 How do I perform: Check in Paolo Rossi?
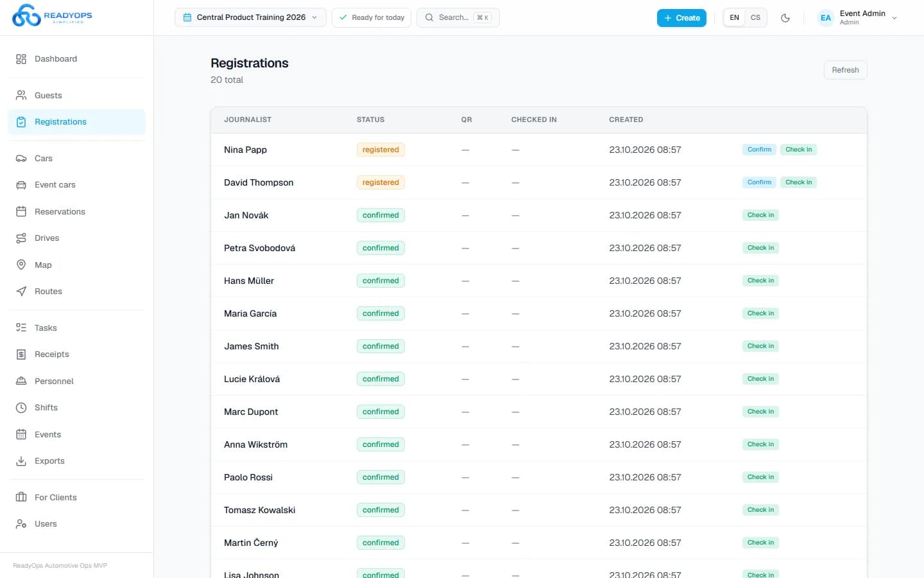pos(760,477)
